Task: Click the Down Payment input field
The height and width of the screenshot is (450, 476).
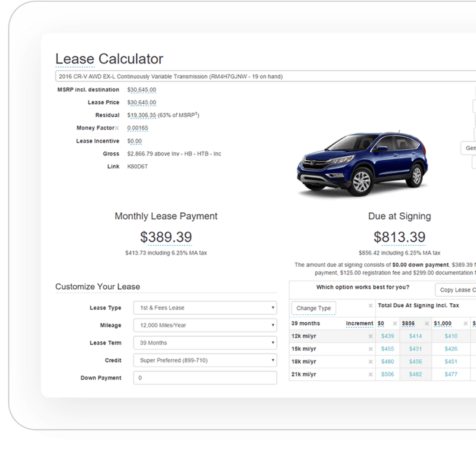Action: pos(205,378)
